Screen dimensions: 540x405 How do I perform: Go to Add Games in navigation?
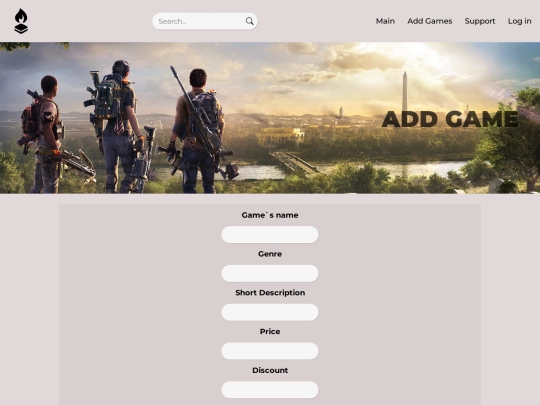pyautogui.click(x=430, y=21)
